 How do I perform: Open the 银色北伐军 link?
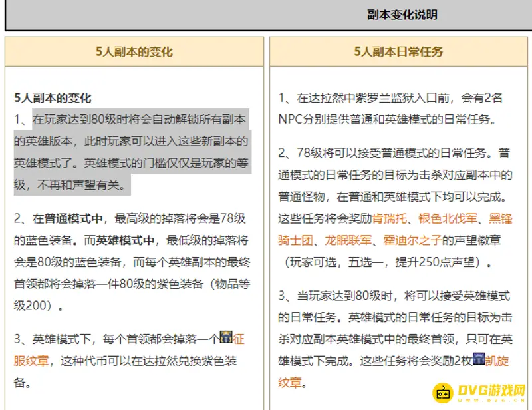click(x=448, y=219)
